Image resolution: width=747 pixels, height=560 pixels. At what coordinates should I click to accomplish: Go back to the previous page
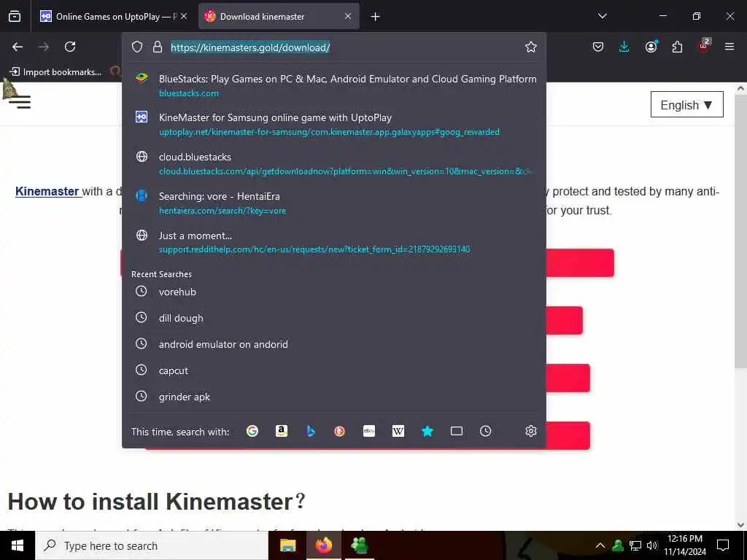point(18,47)
